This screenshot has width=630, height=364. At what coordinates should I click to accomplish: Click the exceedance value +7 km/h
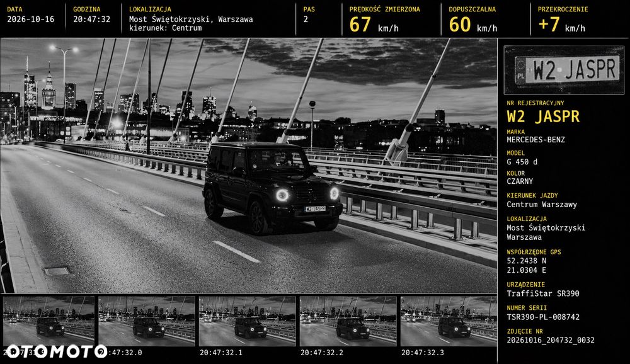tap(562, 25)
